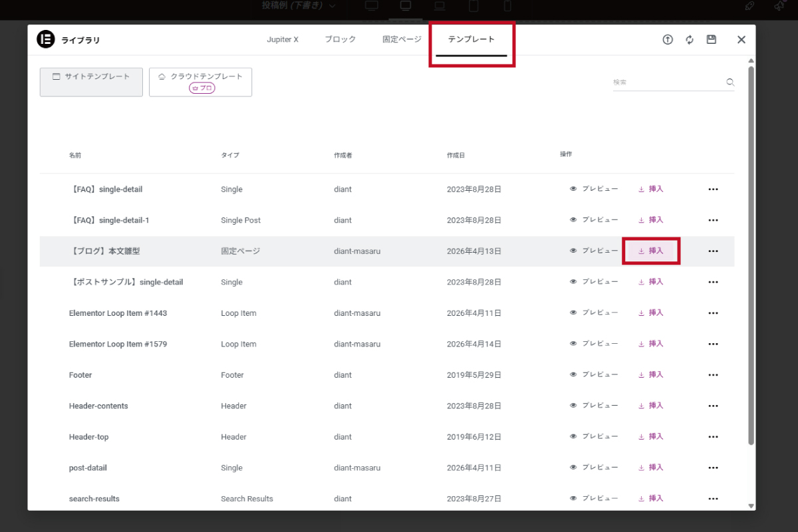Expand options menu for search-results row
Image resolution: width=798 pixels, height=532 pixels.
[713, 499]
